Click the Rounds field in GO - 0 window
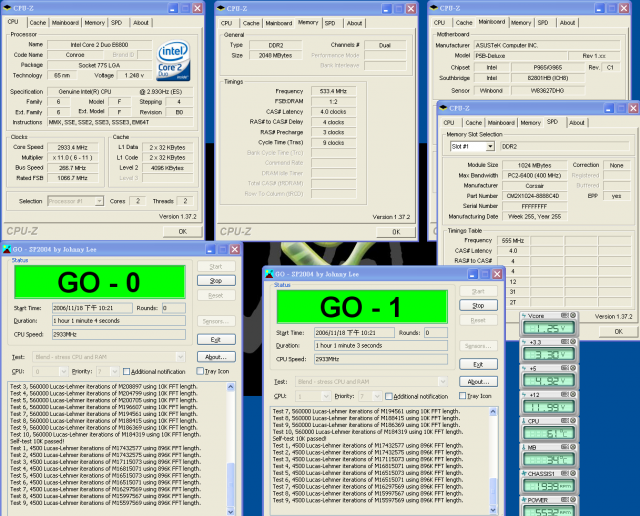Screen dimensions: 640x516 click(173, 308)
